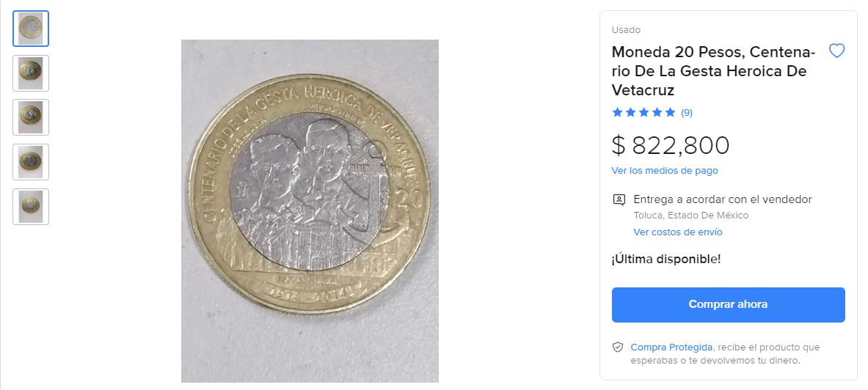Click Comprar ahora button
Screen dimensions: 868x390
pos(728,304)
